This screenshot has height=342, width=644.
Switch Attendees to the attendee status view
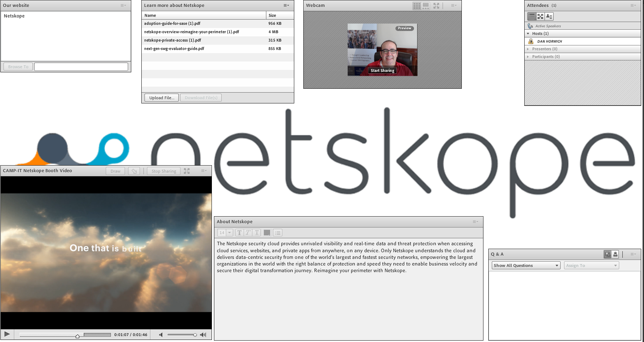[x=549, y=16]
